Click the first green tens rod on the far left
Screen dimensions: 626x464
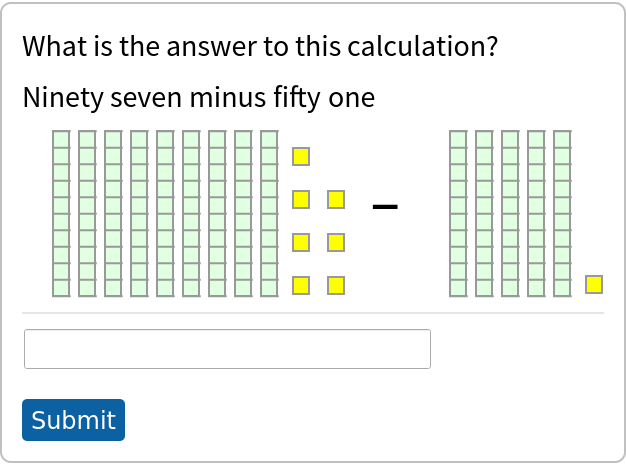tap(61, 213)
